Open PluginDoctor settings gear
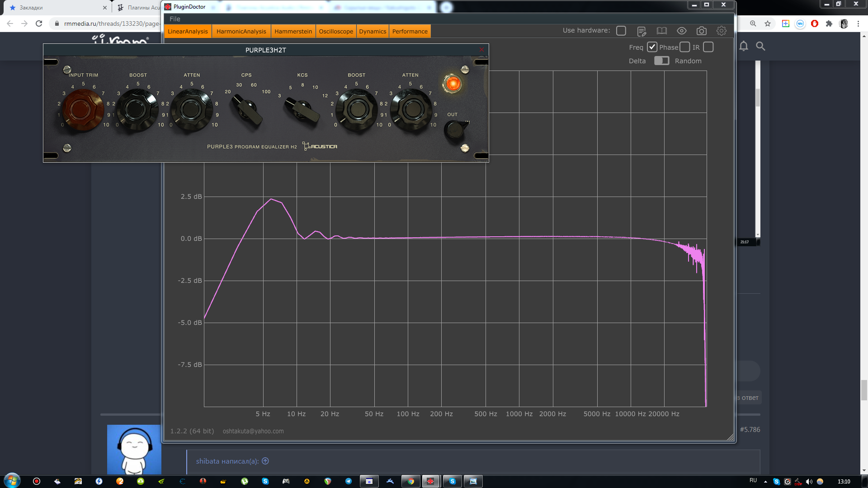 coord(722,31)
